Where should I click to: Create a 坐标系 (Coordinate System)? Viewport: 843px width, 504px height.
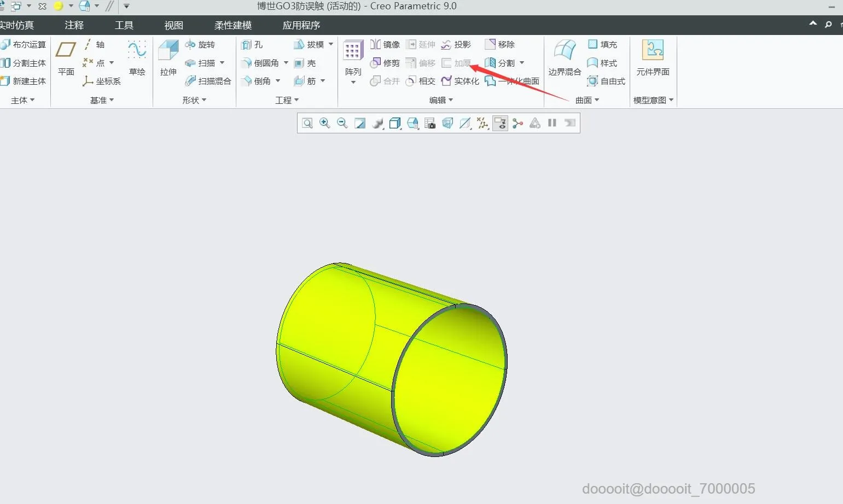coord(102,81)
